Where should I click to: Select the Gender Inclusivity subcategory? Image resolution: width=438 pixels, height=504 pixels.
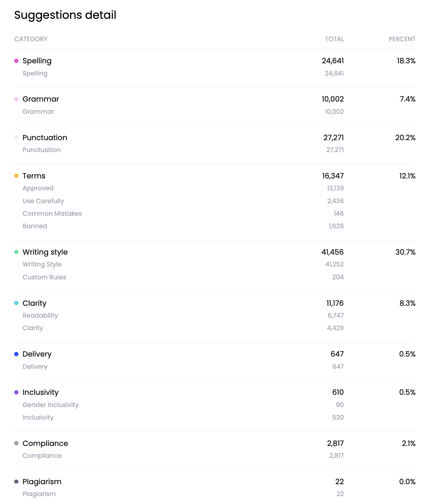click(x=50, y=405)
